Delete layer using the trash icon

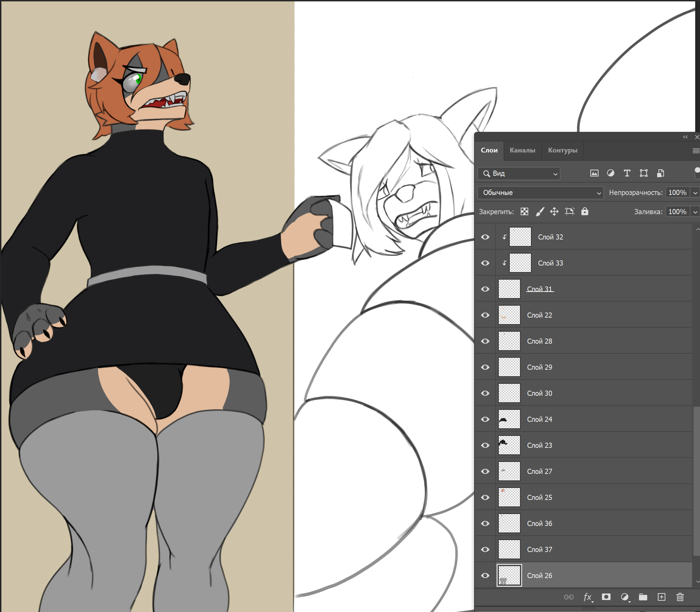click(x=680, y=597)
